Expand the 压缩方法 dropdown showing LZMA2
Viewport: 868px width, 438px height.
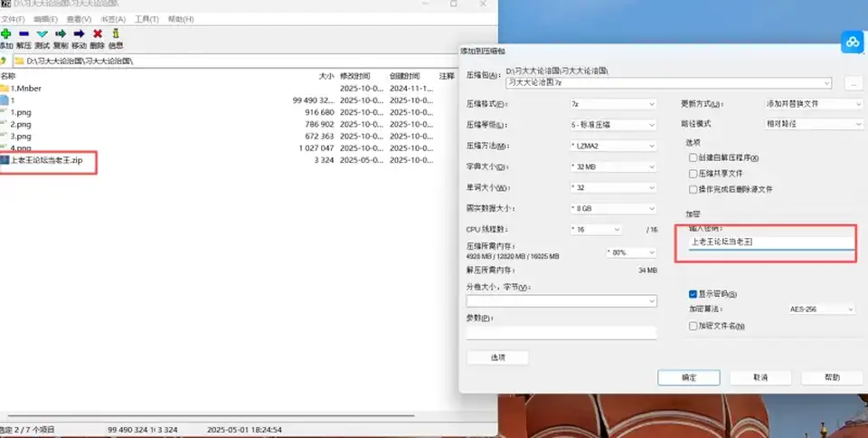click(x=613, y=147)
